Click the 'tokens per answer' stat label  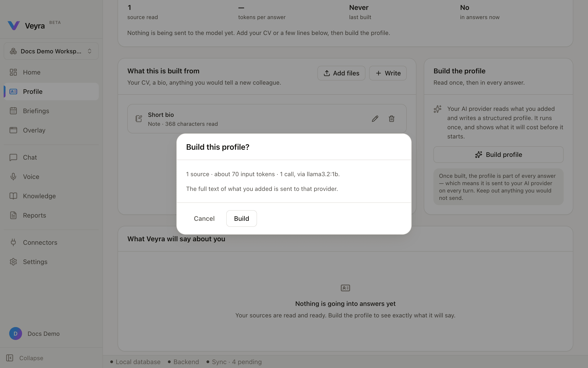[262, 17]
